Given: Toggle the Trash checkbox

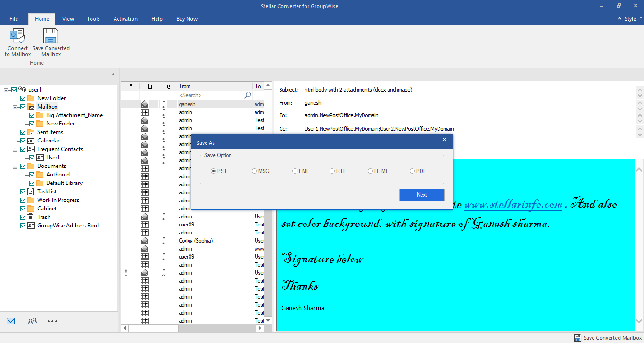Looking at the screenshot, I should tap(23, 217).
